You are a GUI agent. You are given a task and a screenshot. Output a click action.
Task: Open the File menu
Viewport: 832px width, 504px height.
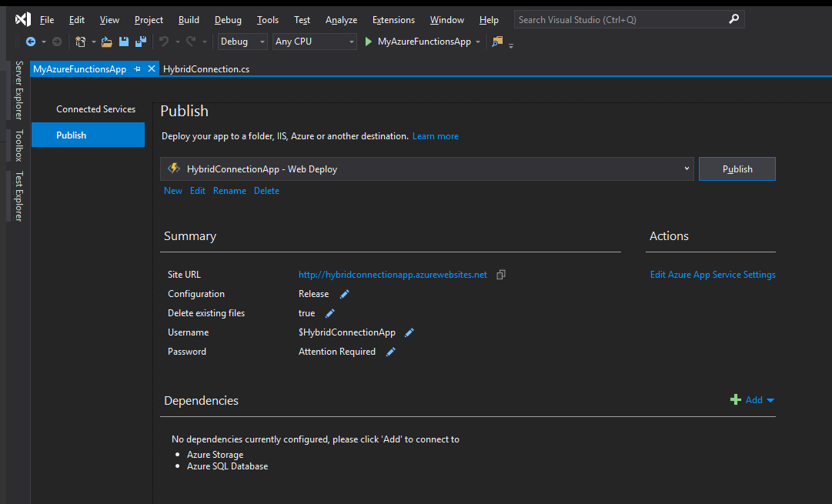47,20
